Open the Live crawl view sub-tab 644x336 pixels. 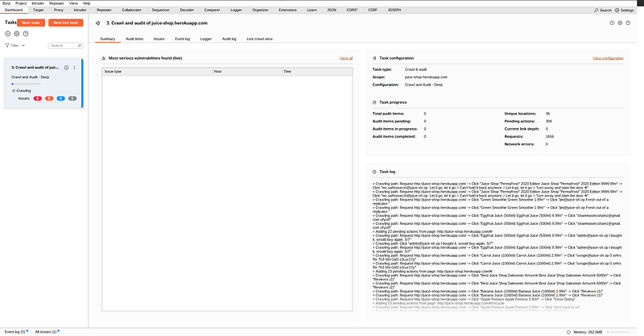tap(259, 39)
